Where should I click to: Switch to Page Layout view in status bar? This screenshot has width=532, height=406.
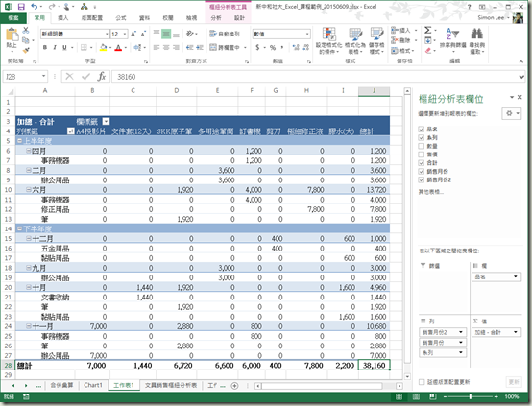tap(416, 396)
